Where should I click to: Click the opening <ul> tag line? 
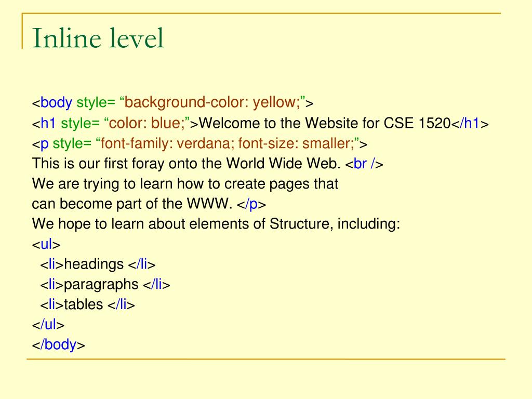46,244
